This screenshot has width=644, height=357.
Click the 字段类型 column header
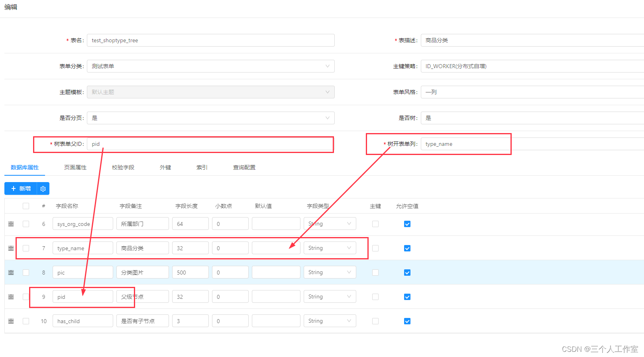point(318,206)
